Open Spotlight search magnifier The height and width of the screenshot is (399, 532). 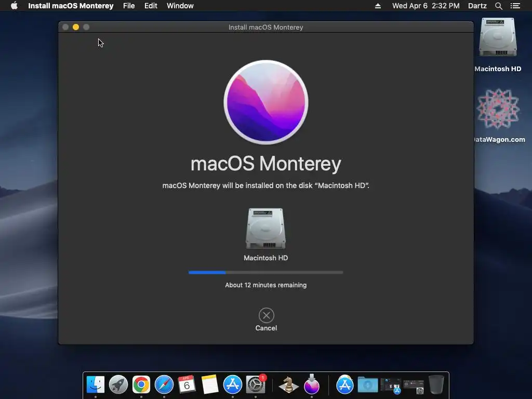pyautogui.click(x=498, y=6)
